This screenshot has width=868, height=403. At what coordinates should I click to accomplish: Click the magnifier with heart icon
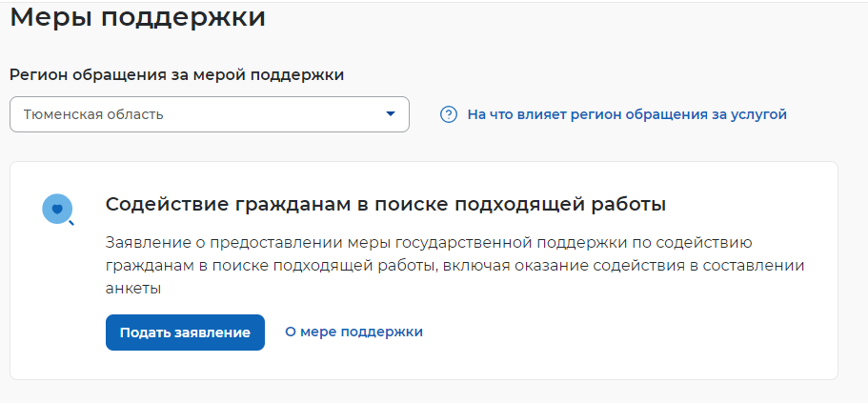[x=59, y=209]
